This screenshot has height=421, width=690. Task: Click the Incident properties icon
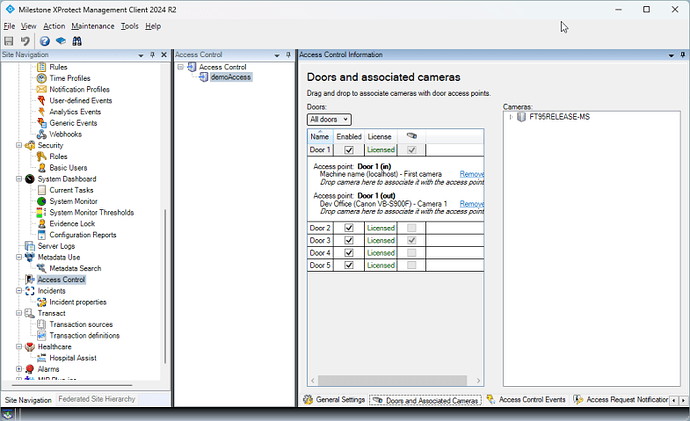coord(41,302)
